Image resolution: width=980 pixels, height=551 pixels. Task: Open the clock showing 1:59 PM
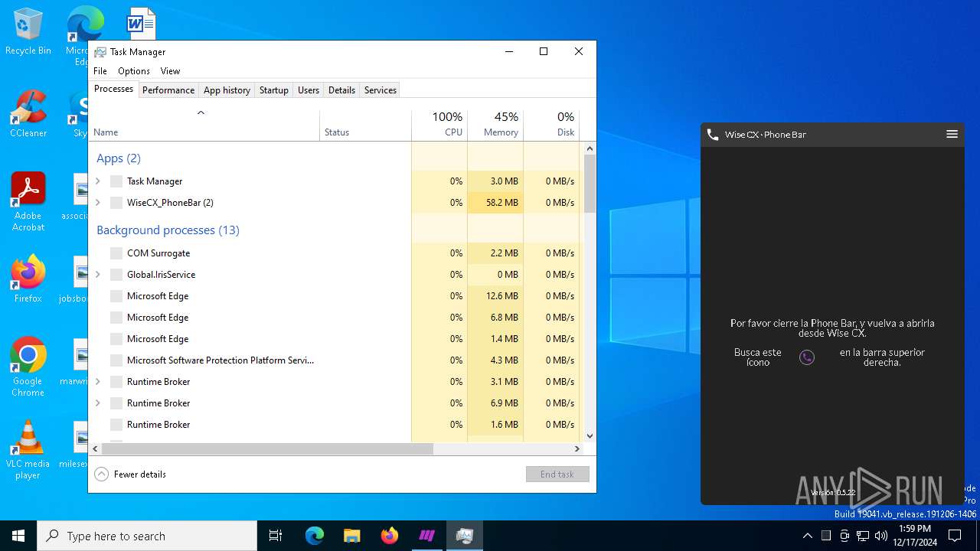coord(914,536)
